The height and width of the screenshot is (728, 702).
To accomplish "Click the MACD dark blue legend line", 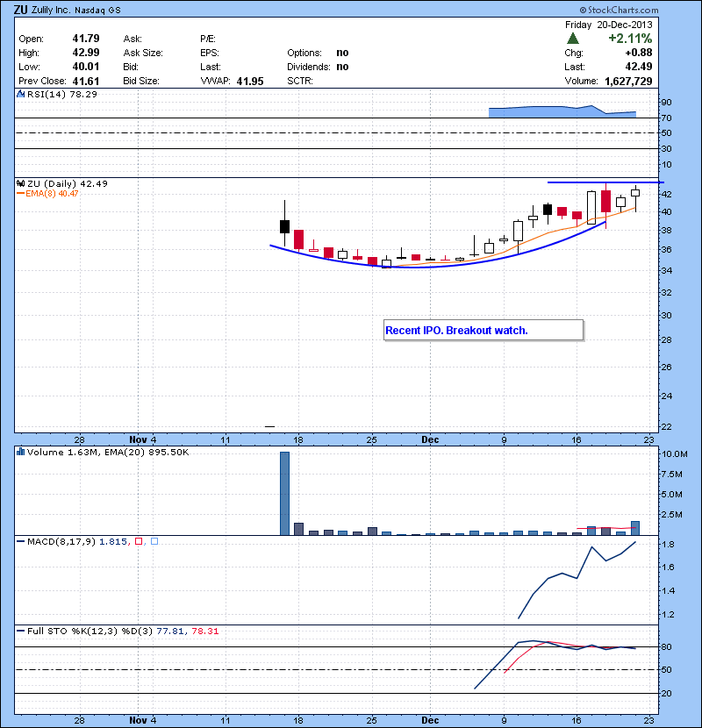I will pyautogui.click(x=20, y=542).
